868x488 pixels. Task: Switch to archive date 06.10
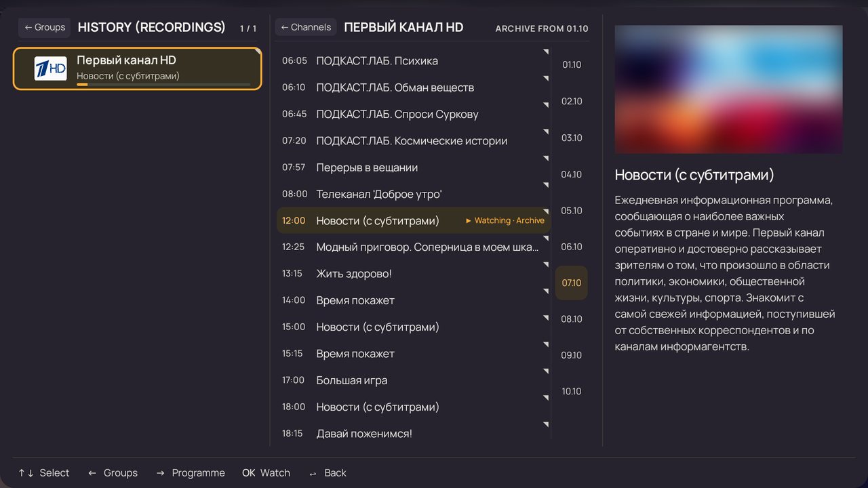(x=572, y=247)
